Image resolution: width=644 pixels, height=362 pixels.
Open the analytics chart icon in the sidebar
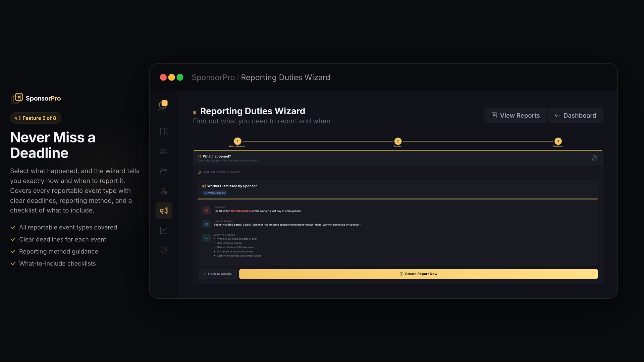pos(164,230)
